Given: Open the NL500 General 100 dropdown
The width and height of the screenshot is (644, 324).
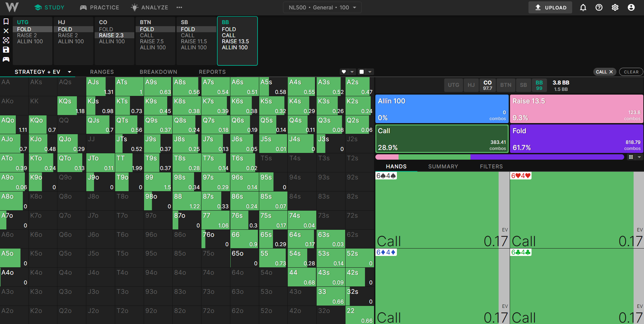Looking at the screenshot, I should click(322, 7).
